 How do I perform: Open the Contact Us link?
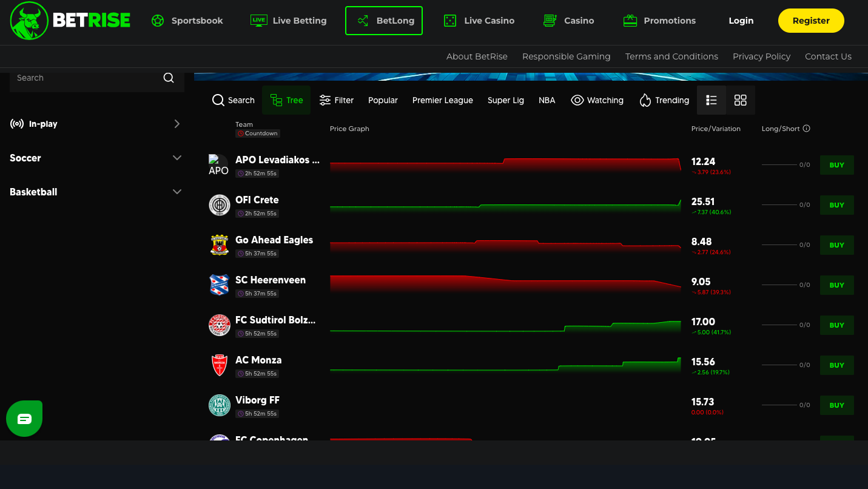tap(828, 56)
